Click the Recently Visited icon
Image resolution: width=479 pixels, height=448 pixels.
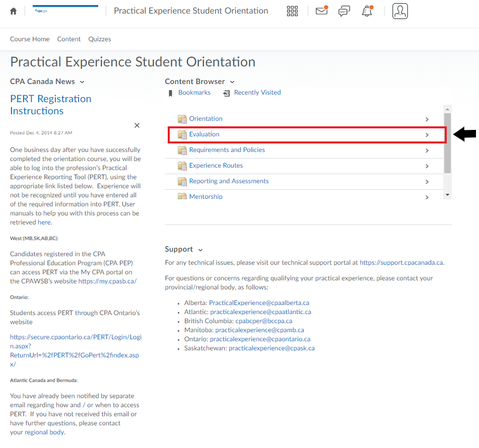[227, 93]
